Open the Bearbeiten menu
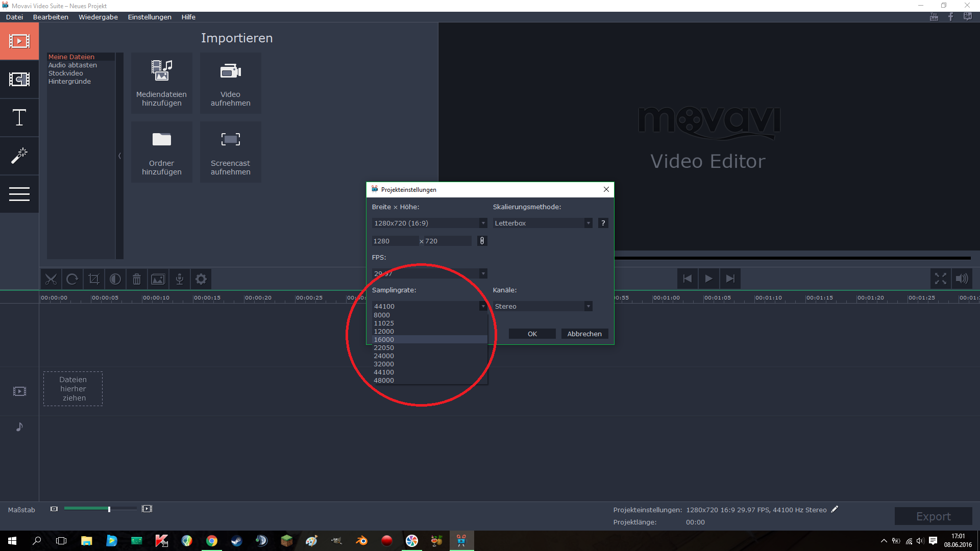The height and width of the screenshot is (551, 980). (x=51, y=17)
